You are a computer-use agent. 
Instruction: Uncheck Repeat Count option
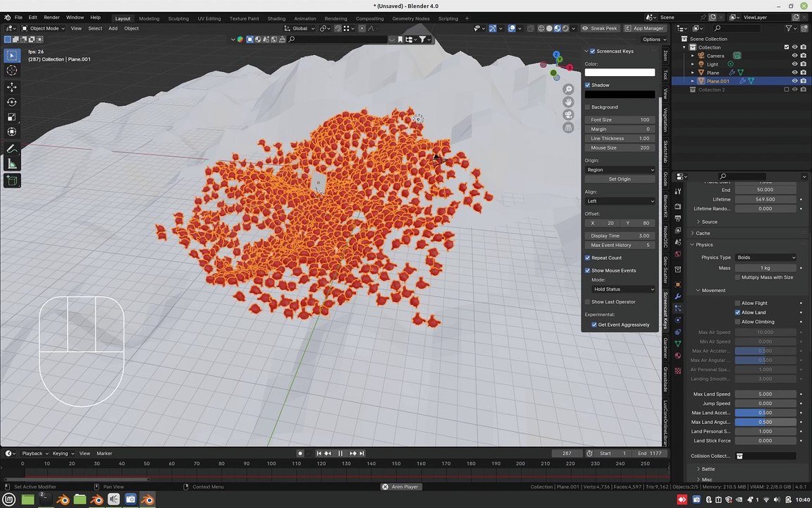(588, 258)
